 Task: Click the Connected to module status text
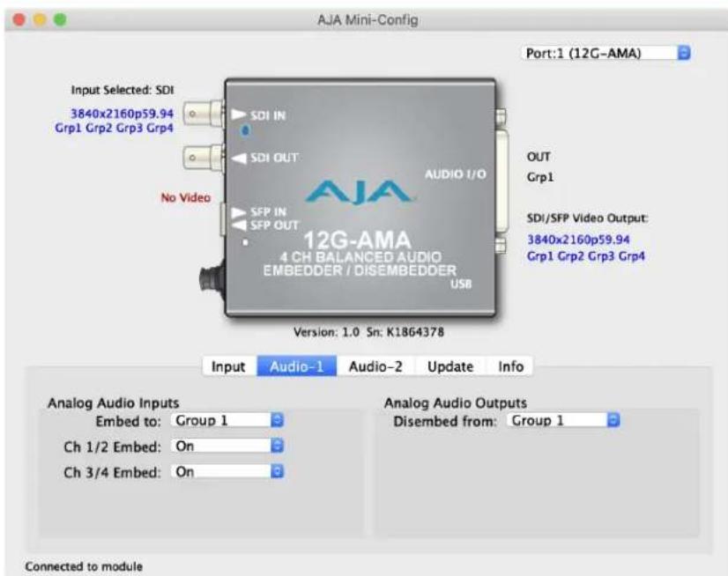point(84,566)
